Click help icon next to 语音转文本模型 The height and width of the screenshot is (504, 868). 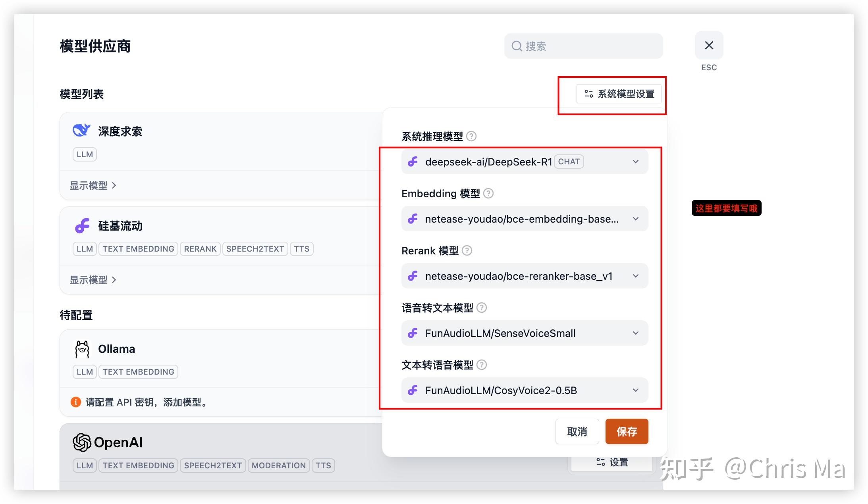click(x=482, y=308)
